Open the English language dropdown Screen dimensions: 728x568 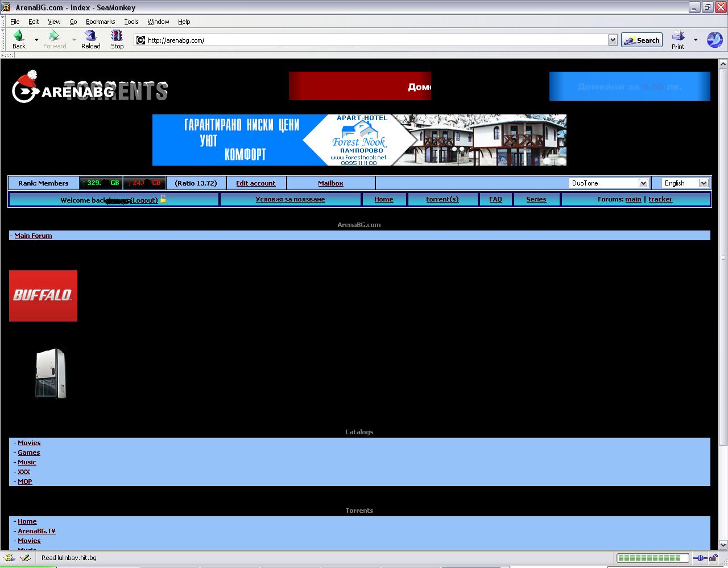click(685, 183)
